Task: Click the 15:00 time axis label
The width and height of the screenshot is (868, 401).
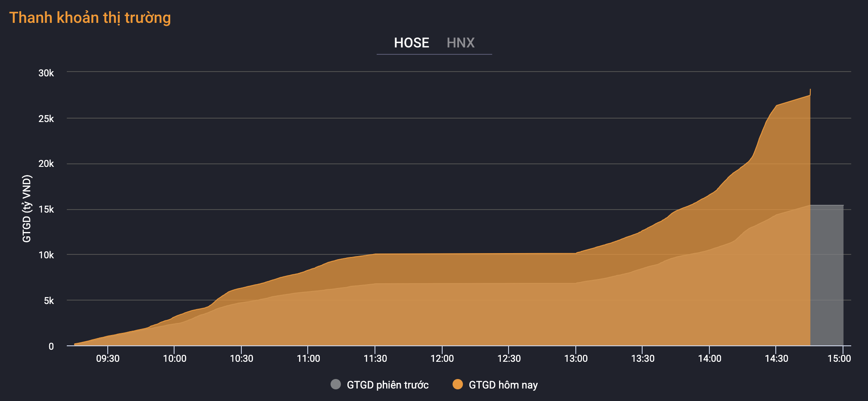Action: pos(839,359)
